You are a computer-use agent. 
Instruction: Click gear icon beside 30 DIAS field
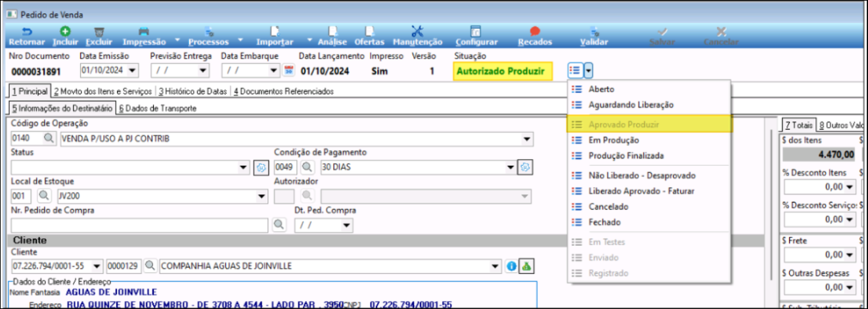(524, 168)
